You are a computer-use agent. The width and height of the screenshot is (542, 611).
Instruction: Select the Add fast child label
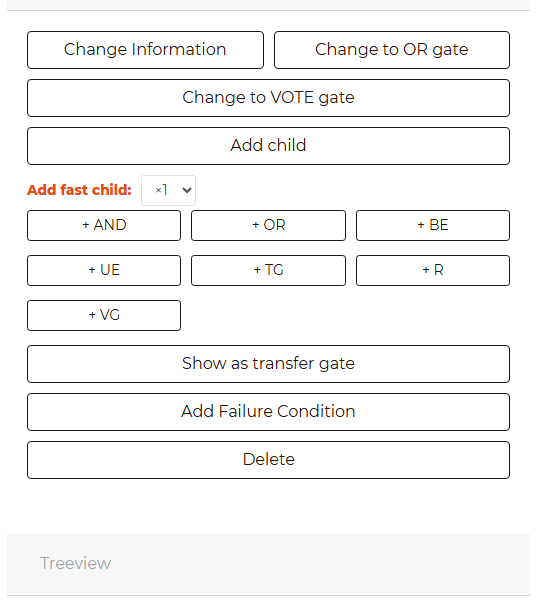coord(79,190)
